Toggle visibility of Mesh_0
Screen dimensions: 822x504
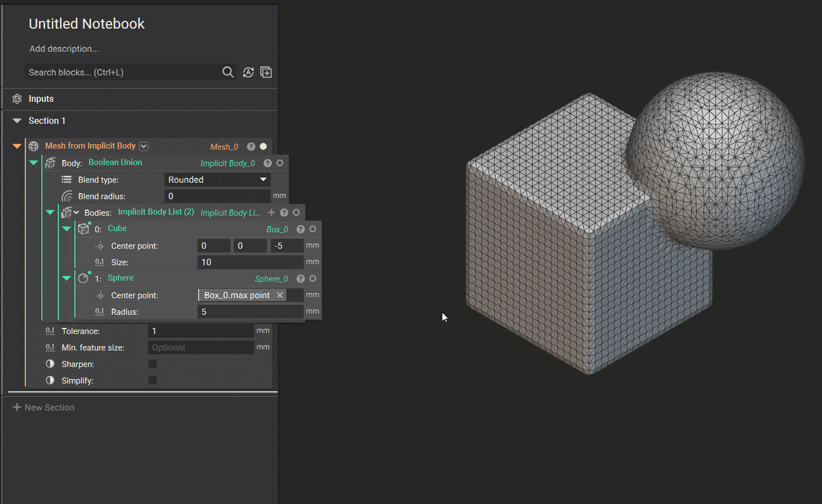[x=263, y=146]
